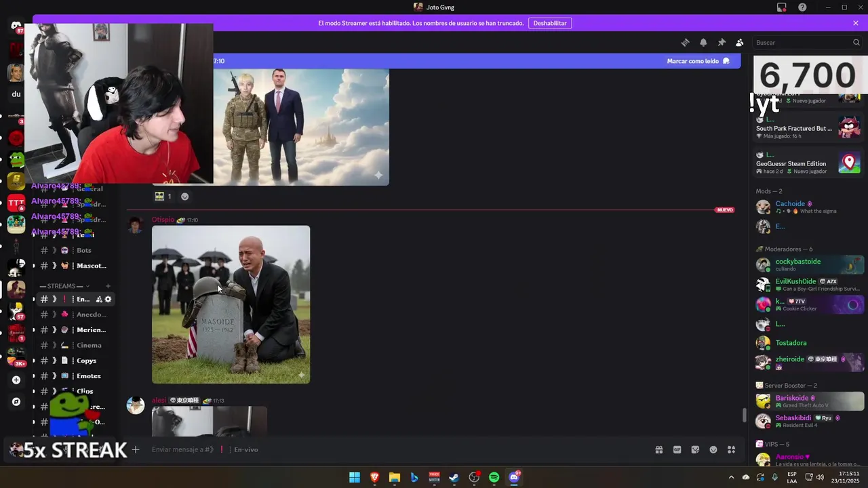Screen dimensions: 868x488
Task: Open Discord home direct messages icon
Action: pos(16,26)
